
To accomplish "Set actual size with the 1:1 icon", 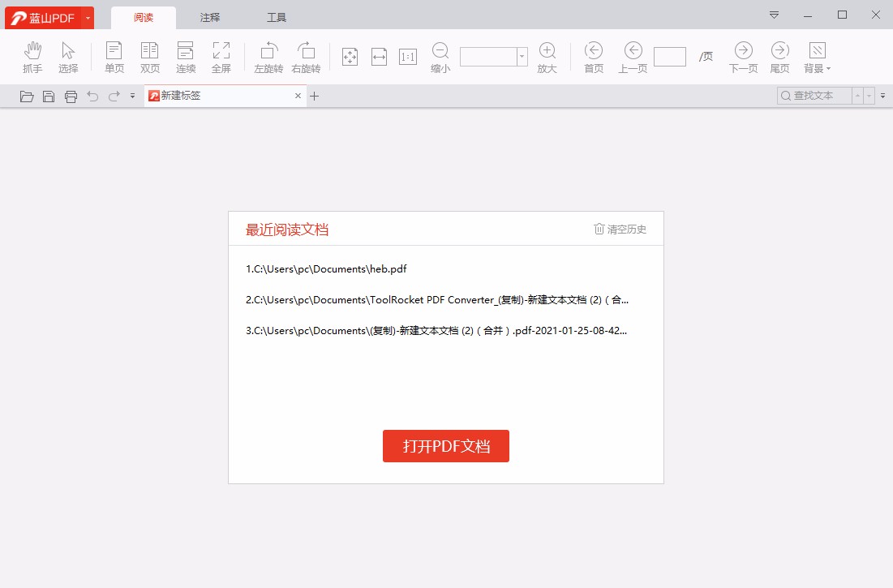I will 407,55.
